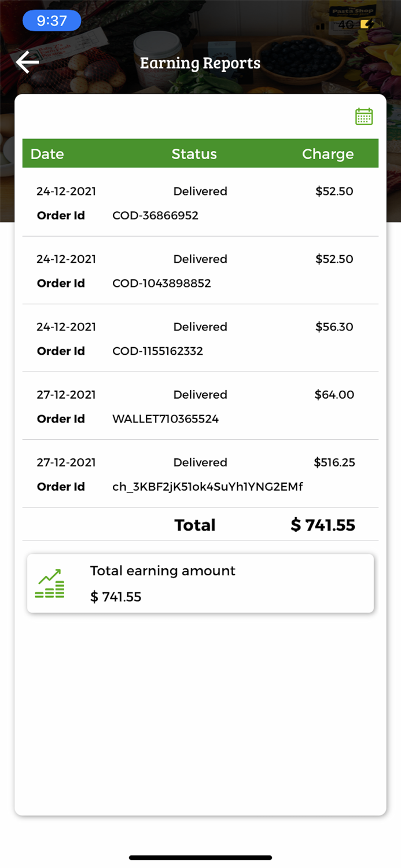Select charge amount $516.25

tap(334, 462)
